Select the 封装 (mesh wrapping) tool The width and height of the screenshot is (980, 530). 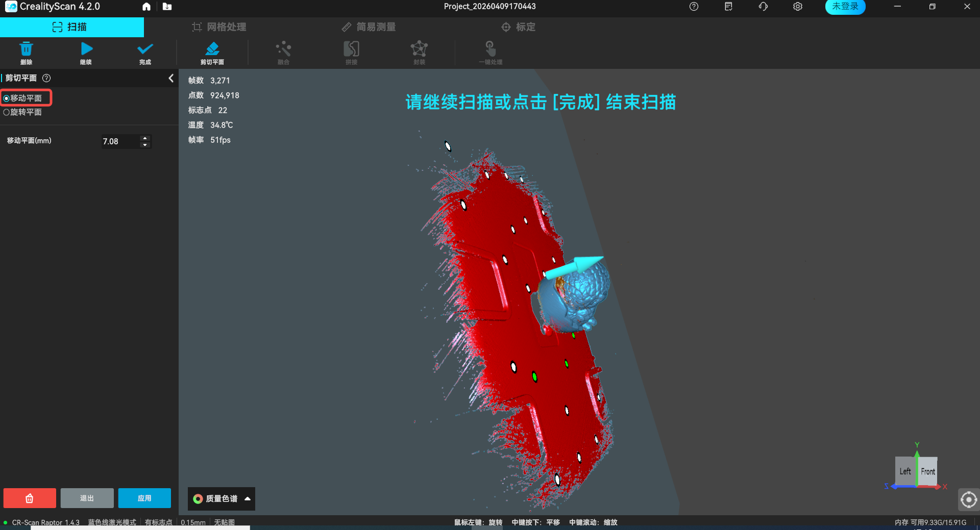[x=419, y=53]
